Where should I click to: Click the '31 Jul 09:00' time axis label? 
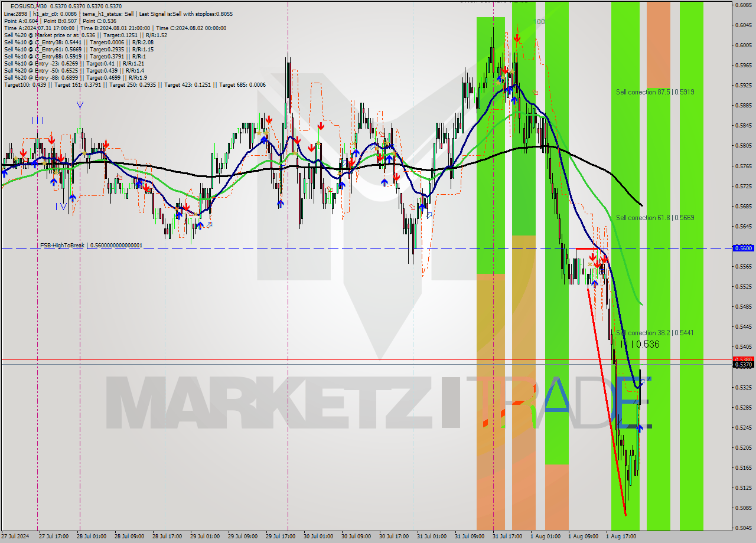pyautogui.click(x=471, y=537)
